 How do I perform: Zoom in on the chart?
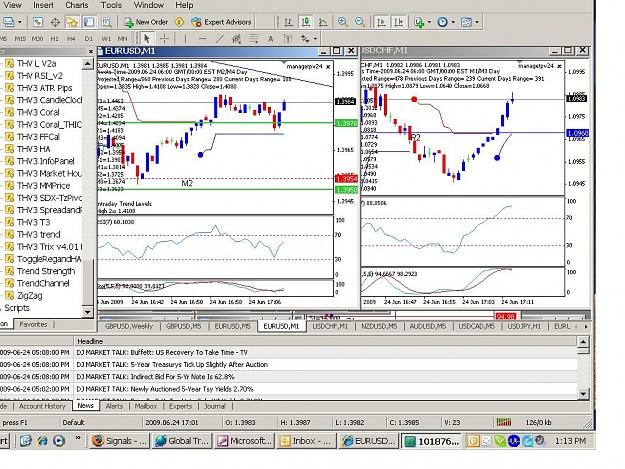pos(342,22)
